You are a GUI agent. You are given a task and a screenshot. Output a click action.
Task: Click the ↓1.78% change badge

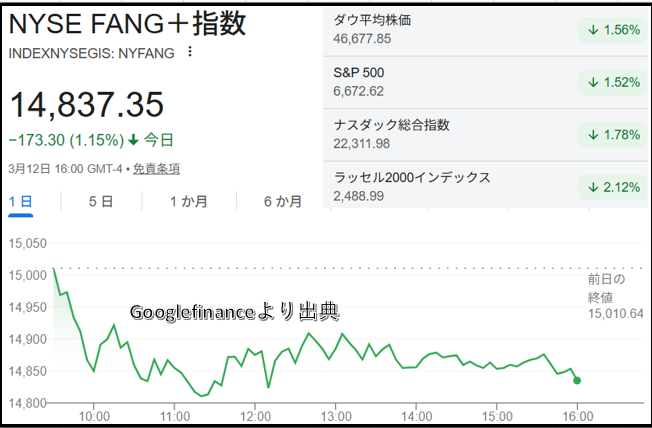[609, 135]
